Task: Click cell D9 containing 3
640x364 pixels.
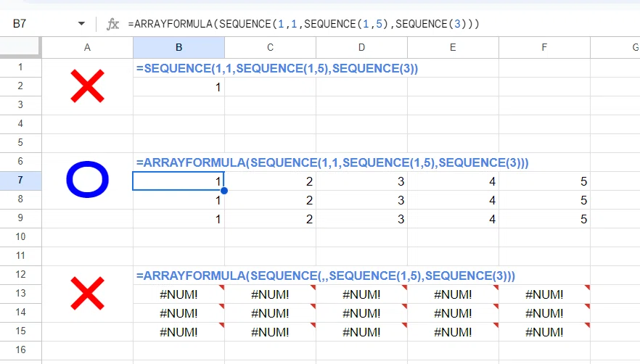Action: tap(361, 218)
